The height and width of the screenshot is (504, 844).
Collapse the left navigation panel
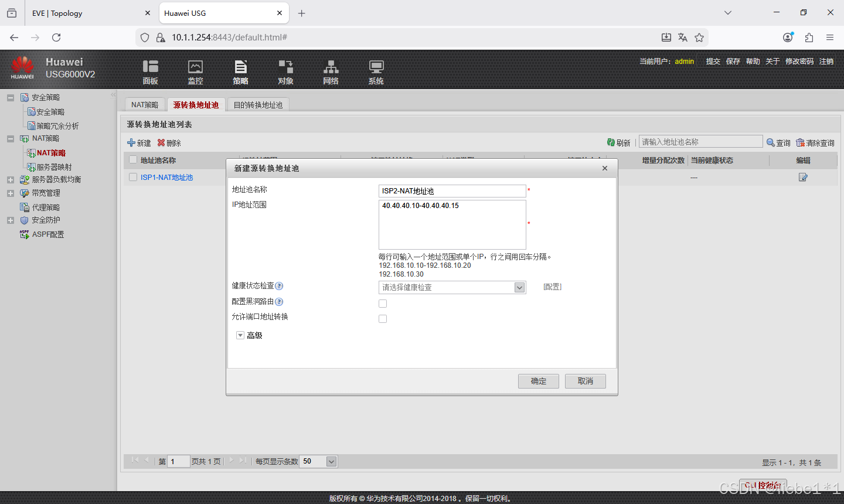113,95
